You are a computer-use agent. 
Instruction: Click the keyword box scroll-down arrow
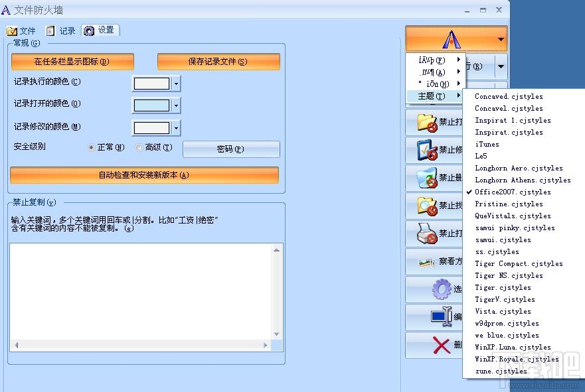point(276,334)
